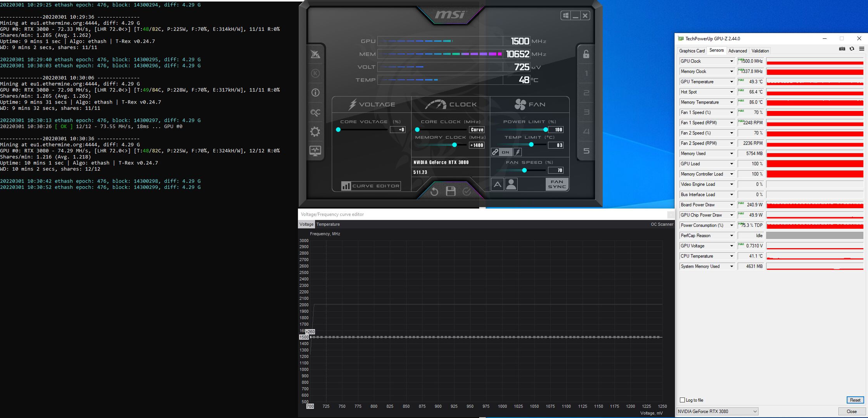Viewport: 868px width, 418px height.
Task: Launch the OC Scanner icon in Afterburner sidebar
Action: [315, 112]
